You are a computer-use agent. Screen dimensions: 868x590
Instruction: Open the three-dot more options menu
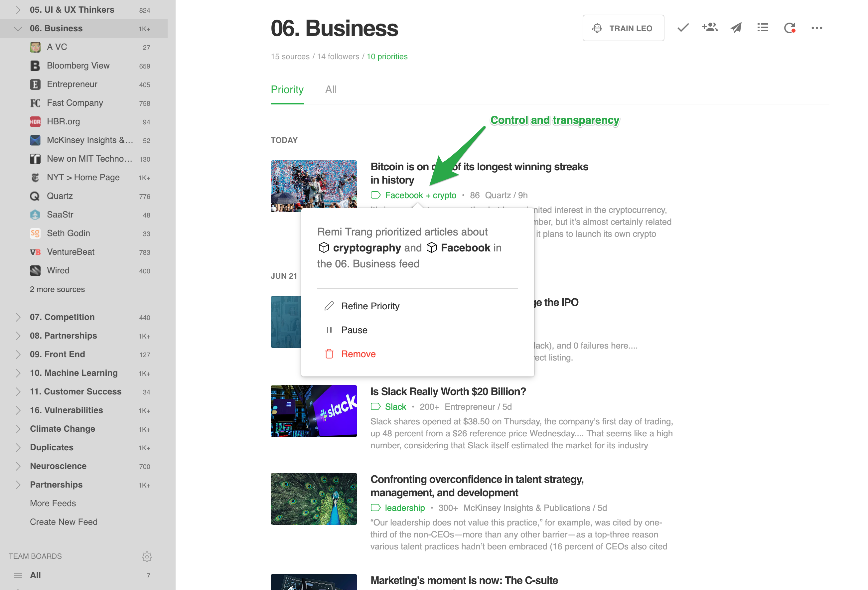tap(816, 28)
